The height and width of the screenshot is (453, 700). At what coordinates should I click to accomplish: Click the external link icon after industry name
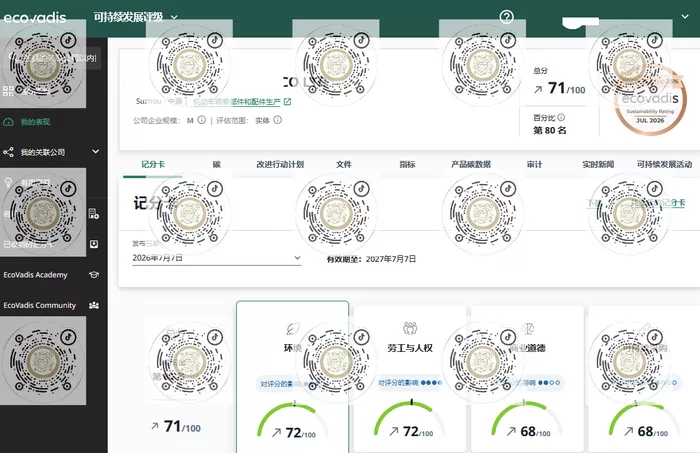click(288, 102)
